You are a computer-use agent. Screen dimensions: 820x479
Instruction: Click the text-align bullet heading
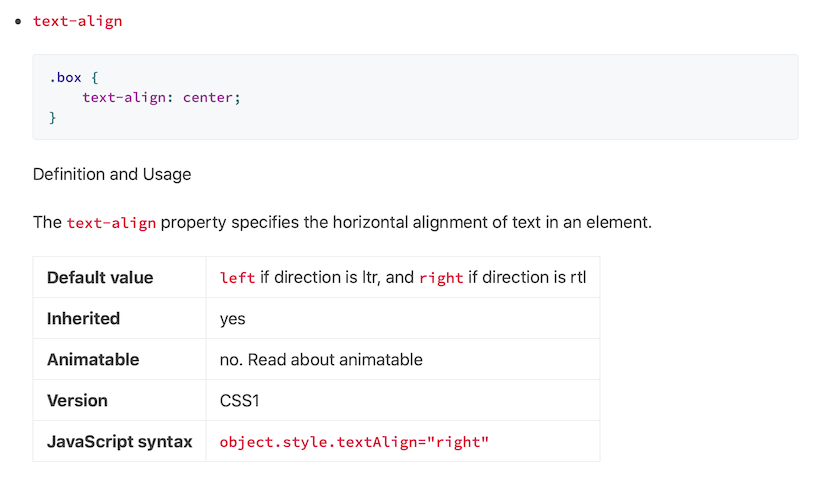tap(78, 21)
